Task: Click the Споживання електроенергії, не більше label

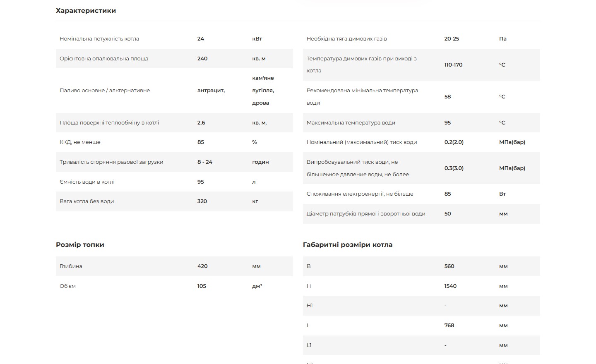Action: click(360, 194)
